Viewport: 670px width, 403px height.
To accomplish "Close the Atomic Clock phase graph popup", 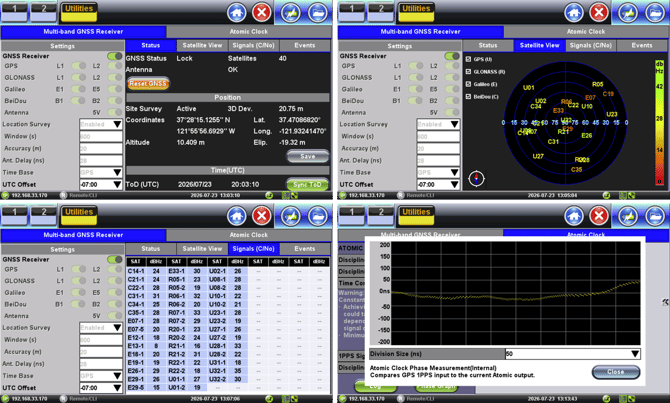I will pos(616,372).
